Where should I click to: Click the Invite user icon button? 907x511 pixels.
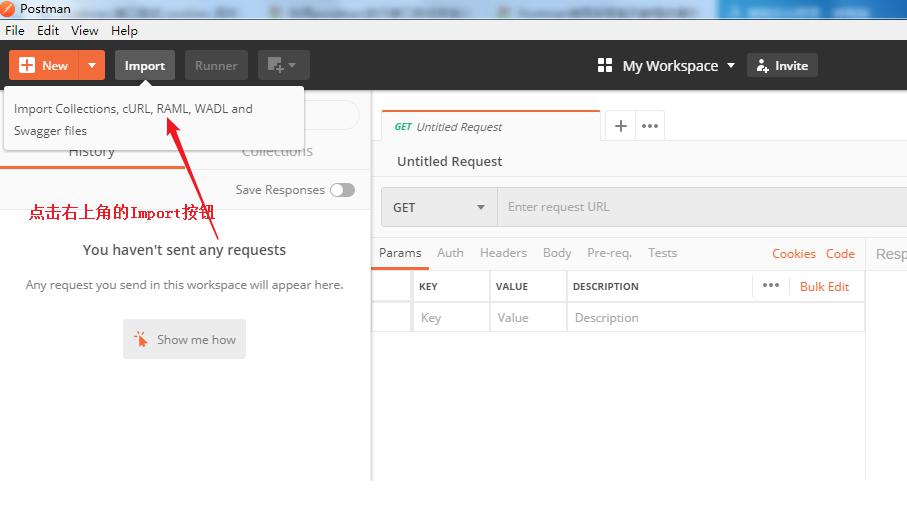click(x=782, y=66)
